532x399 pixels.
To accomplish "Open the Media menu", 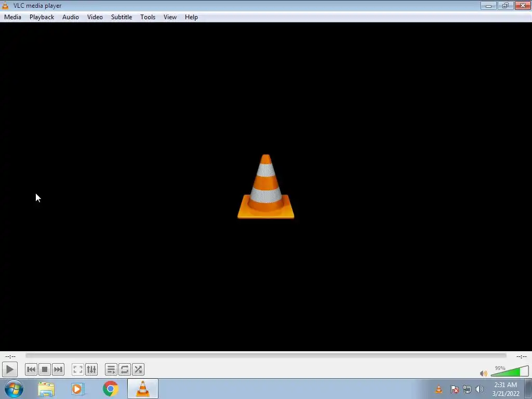I will coord(12,17).
